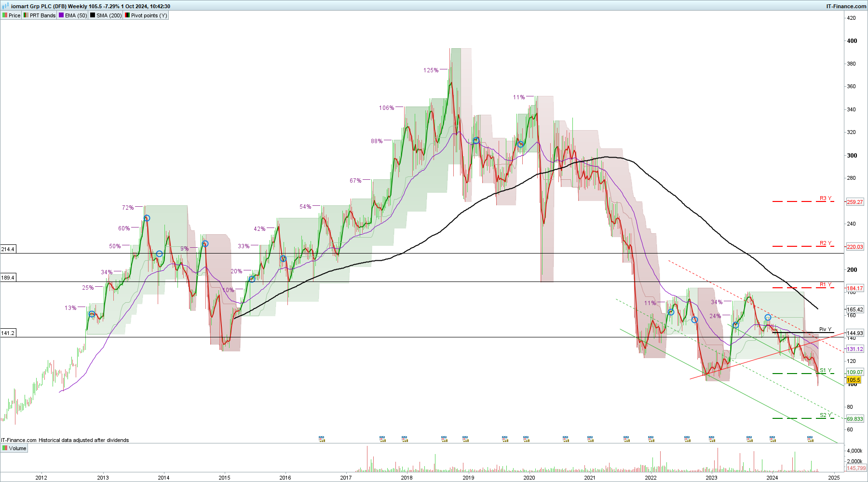868x482 pixels.
Task: Click the R1 Y pivot label
Action: [x=826, y=285]
